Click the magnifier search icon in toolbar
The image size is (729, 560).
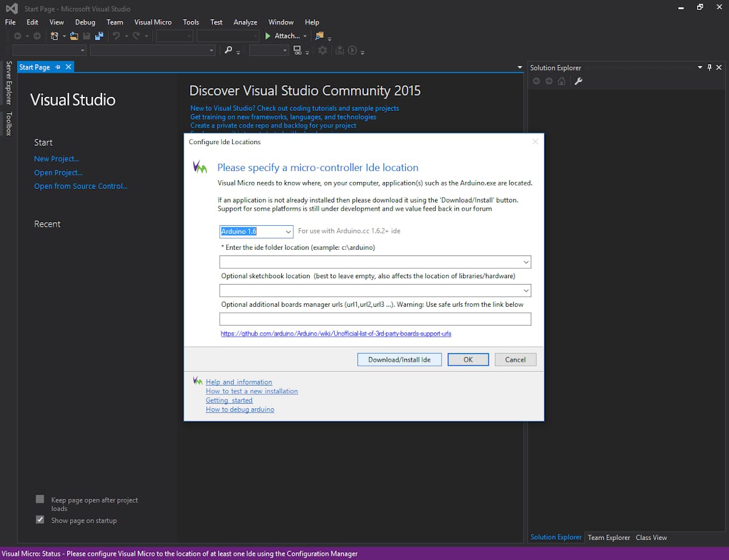(x=228, y=51)
